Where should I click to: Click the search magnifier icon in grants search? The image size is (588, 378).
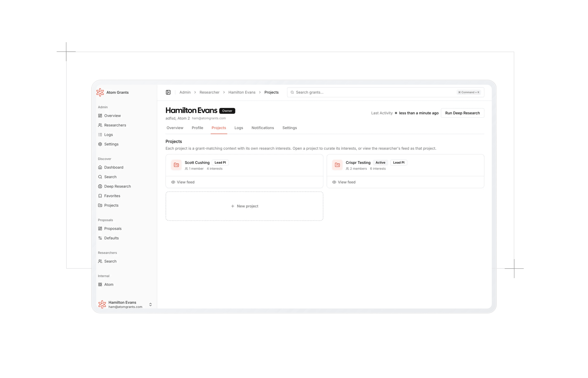(292, 92)
